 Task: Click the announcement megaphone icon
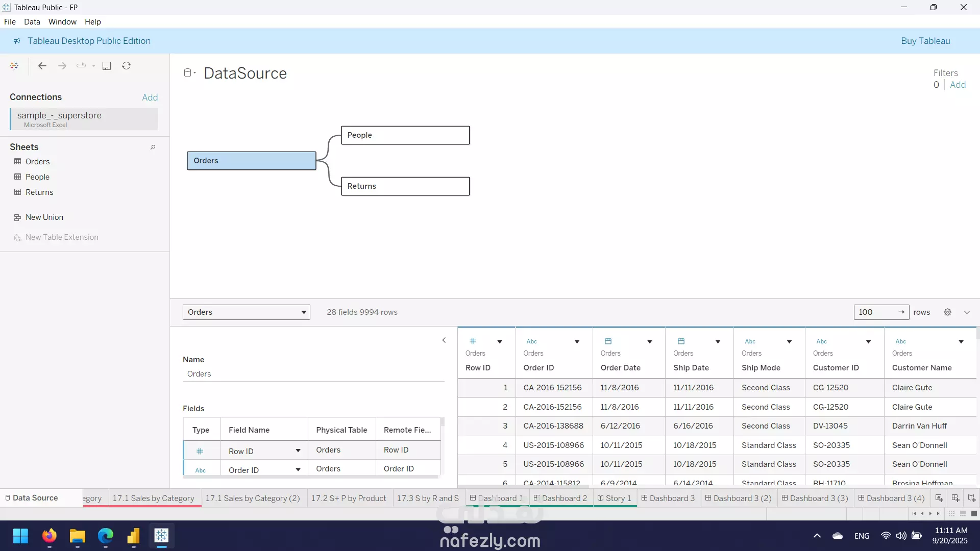[x=17, y=41]
